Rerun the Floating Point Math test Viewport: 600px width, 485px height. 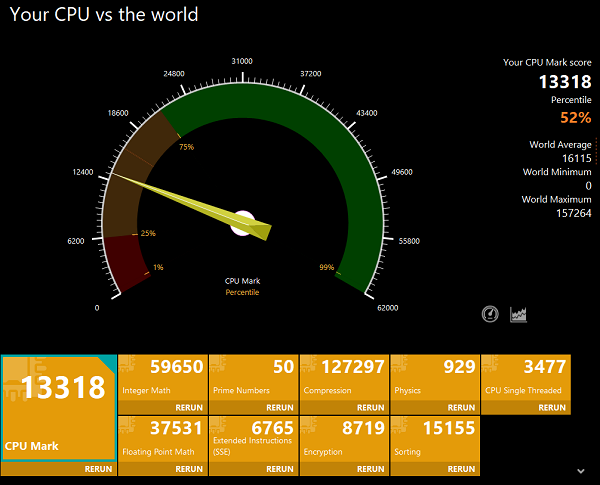pyautogui.click(x=189, y=469)
